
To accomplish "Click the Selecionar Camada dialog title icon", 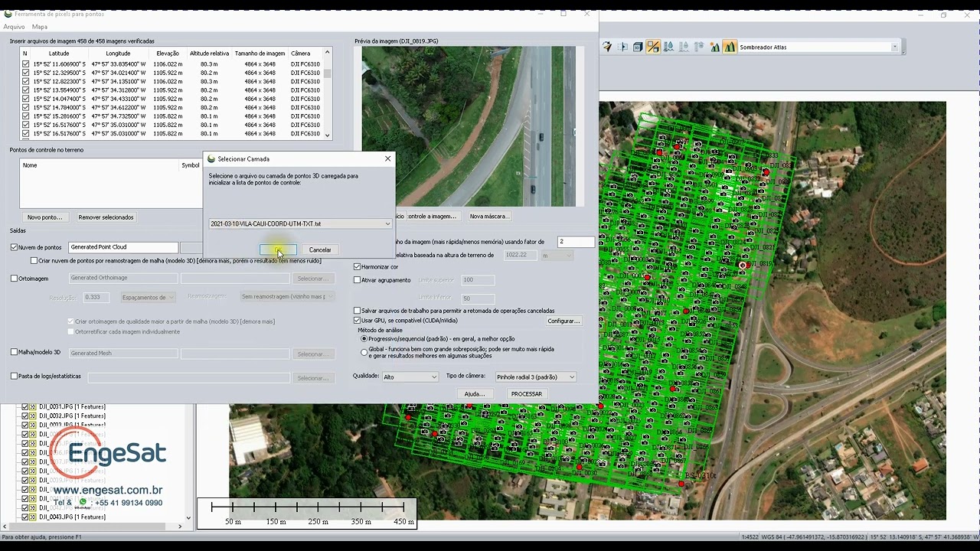I will pos(212,159).
